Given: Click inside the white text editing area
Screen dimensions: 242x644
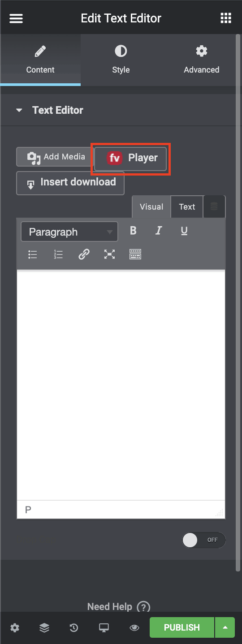Looking at the screenshot, I should [121, 385].
